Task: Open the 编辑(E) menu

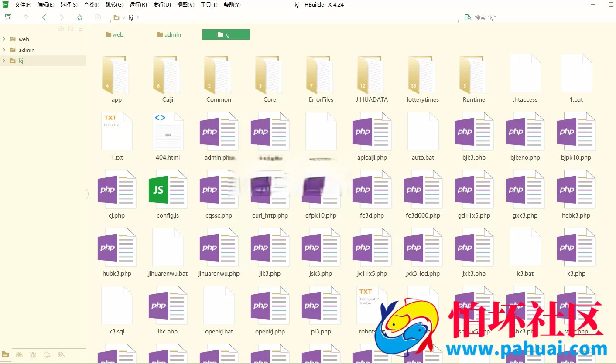Action: point(46,5)
